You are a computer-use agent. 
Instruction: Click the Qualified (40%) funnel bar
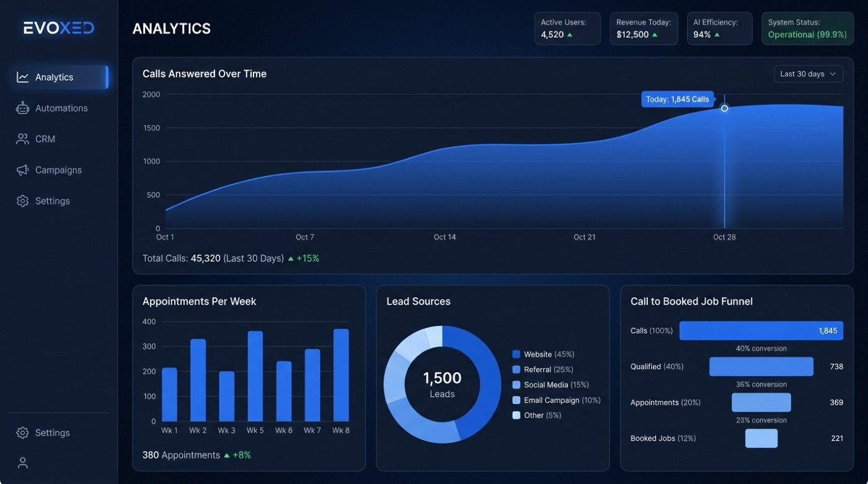pyautogui.click(x=761, y=366)
